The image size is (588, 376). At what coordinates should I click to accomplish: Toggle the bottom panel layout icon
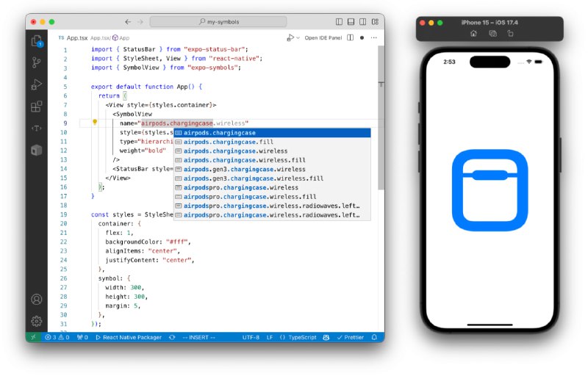[351, 22]
